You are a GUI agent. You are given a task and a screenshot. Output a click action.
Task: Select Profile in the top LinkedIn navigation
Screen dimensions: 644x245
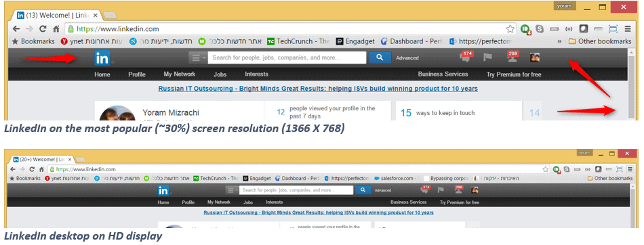point(137,74)
